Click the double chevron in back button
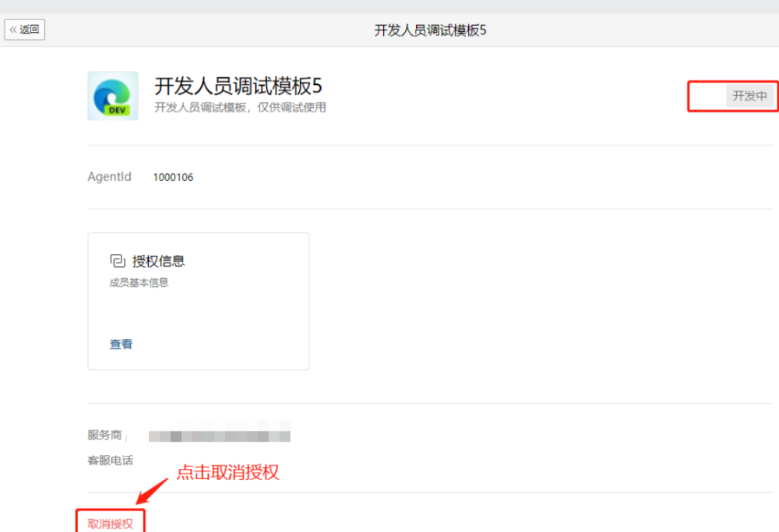 13,30
